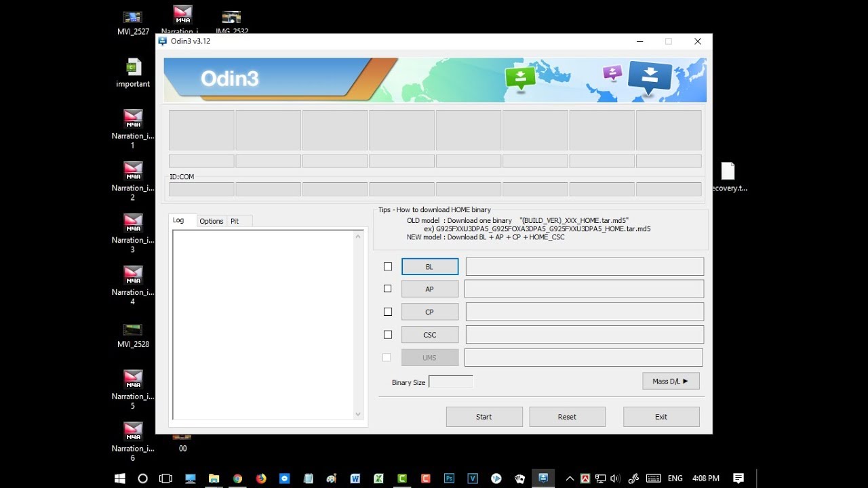868x488 pixels.
Task: Select the Narration_i... 4 desktop icon
Action: 133,285
